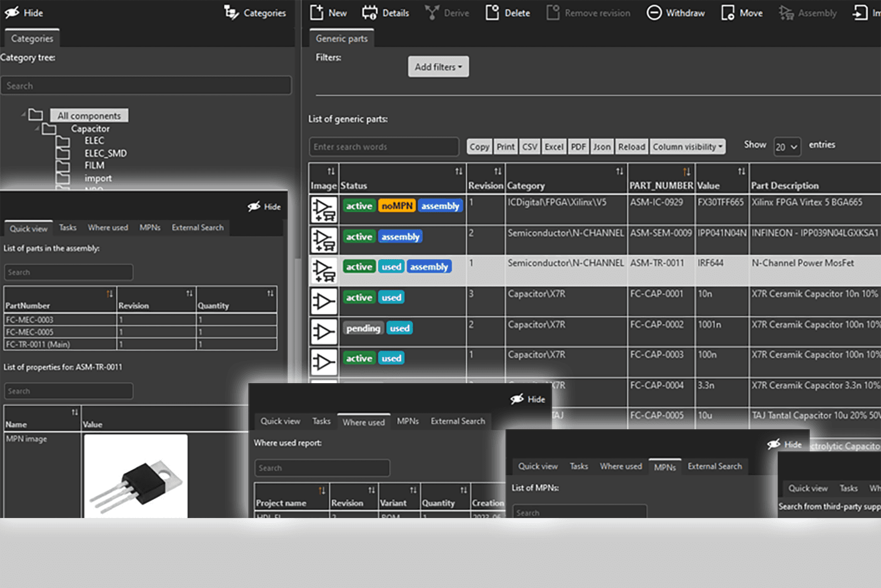Screen dimensions: 881x588
Task: Select the Generic parts tab
Action: [x=342, y=38]
